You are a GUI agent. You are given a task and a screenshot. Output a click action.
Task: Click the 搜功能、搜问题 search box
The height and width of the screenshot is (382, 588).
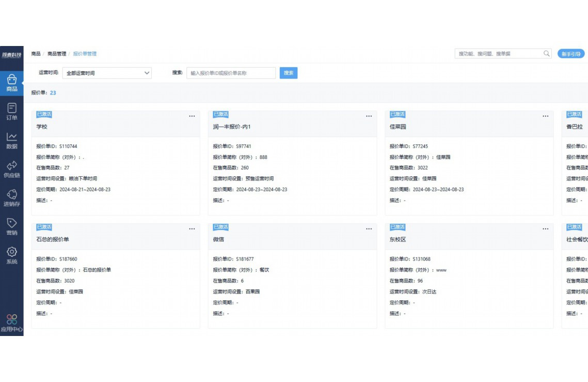(x=496, y=53)
